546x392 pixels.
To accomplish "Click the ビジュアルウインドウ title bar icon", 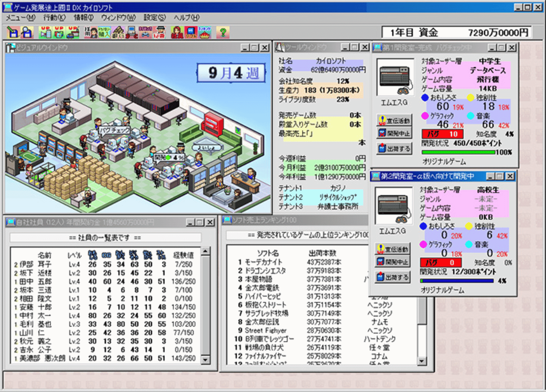I will tap(11, 48).
